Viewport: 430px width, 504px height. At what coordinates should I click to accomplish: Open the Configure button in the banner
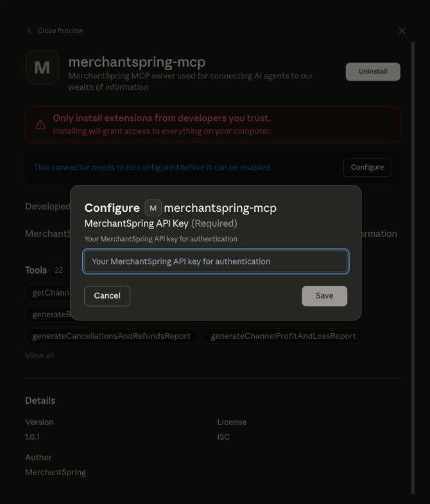click(367, 167)
